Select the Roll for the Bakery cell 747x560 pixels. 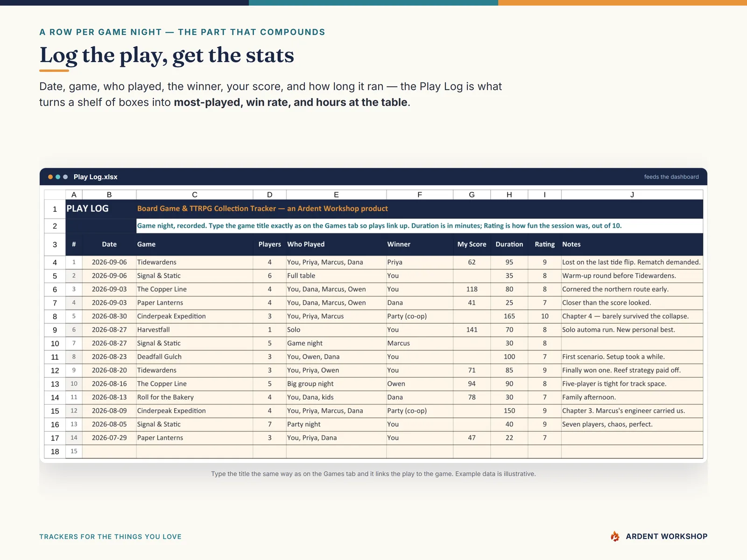pos(195,397)
